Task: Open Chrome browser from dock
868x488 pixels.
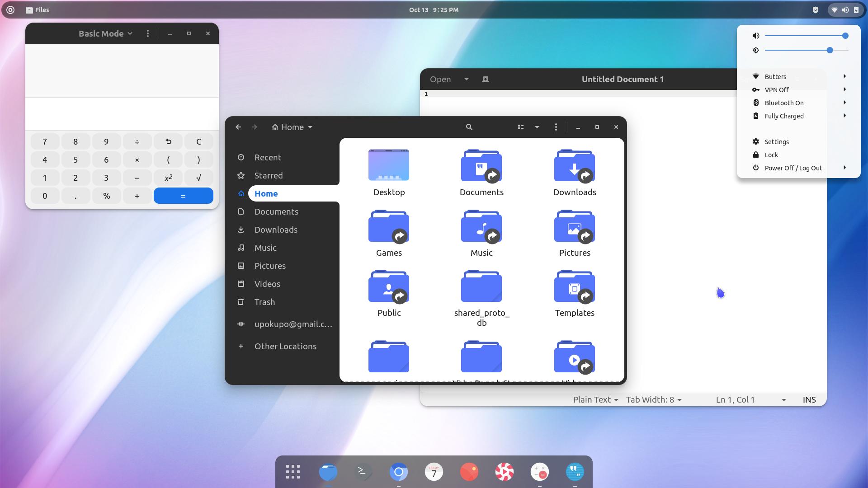Action: pos(398,472)
